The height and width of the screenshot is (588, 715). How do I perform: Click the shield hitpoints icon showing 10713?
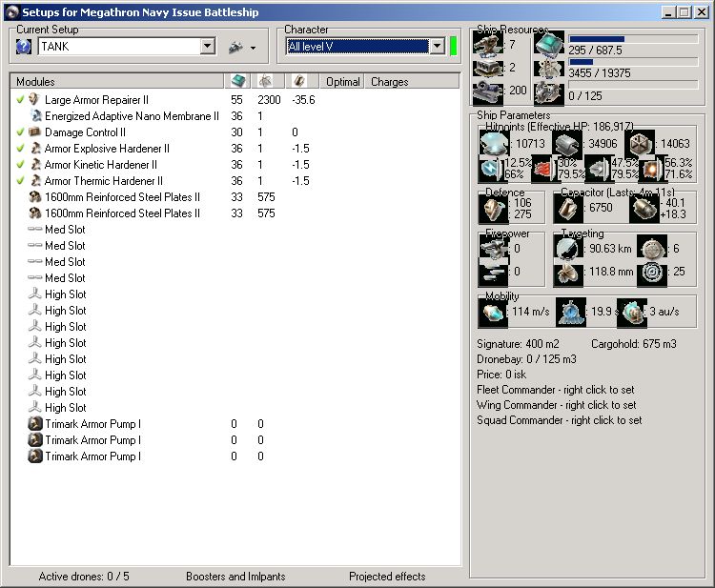point(494,143)
